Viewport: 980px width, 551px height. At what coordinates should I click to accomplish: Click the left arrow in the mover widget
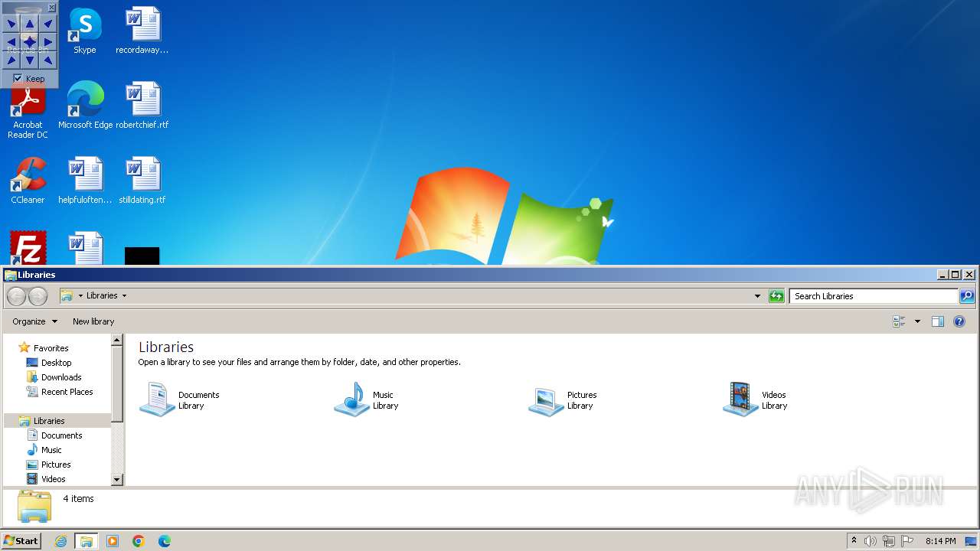pyautogui.click(x=11, y=42)
